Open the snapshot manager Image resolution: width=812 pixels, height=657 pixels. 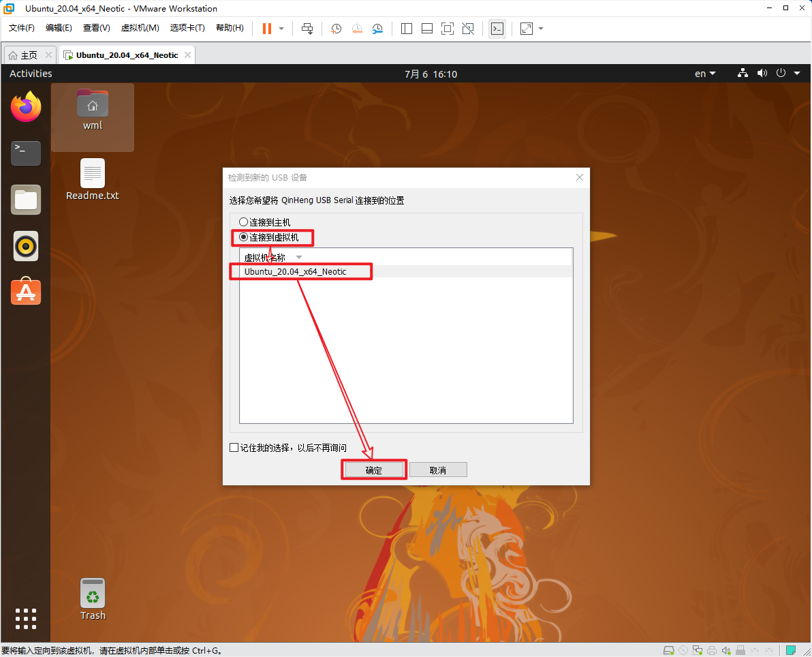pyautogui.click(x=377, y=29)
